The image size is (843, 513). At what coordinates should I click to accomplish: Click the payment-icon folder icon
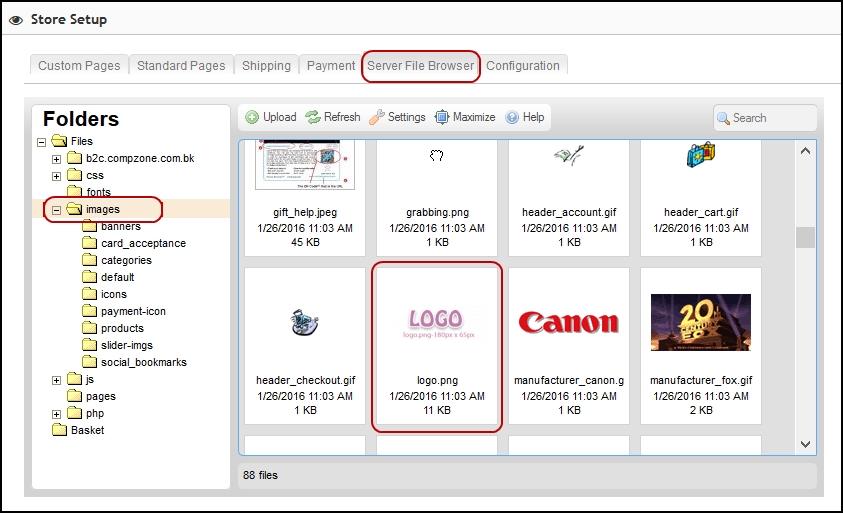89,311
